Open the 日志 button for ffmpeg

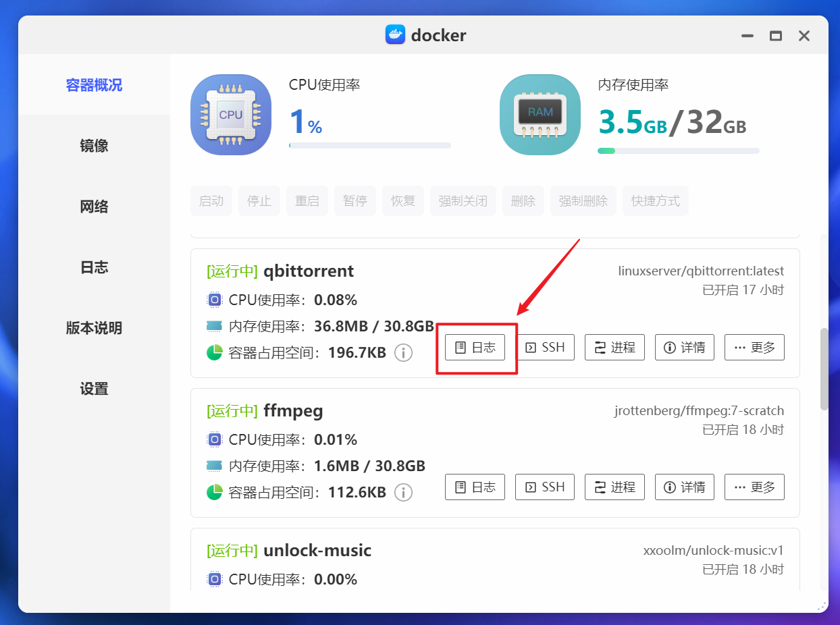tap(475, 487)
